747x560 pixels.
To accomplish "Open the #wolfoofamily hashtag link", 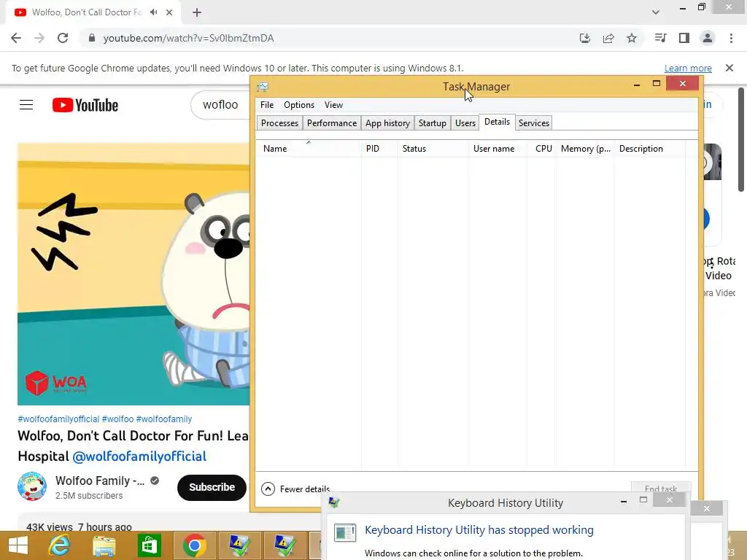I will click(x=164, y=419).
